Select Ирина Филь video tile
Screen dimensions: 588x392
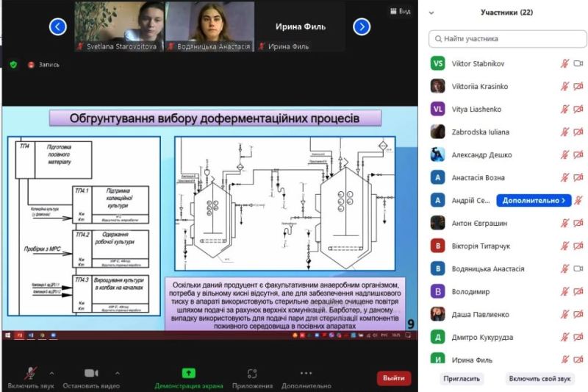[x=301, y=26]
